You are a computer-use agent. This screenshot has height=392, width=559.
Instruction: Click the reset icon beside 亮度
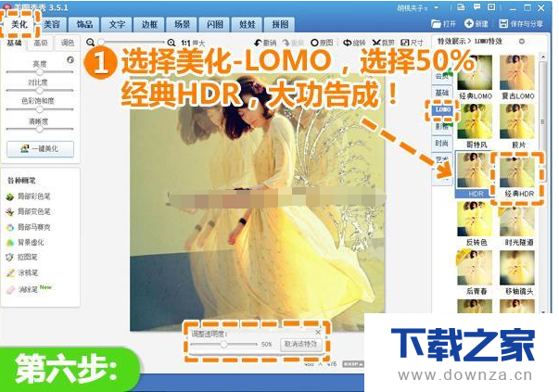70,60
